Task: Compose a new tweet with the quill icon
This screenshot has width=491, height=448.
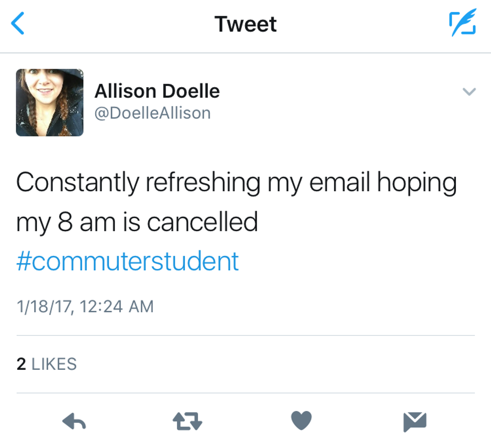Action: 461,24
